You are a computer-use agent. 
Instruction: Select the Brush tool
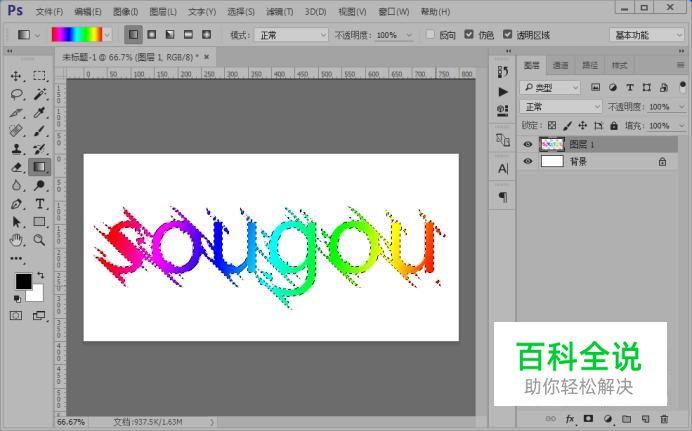[x=39, y=131]
